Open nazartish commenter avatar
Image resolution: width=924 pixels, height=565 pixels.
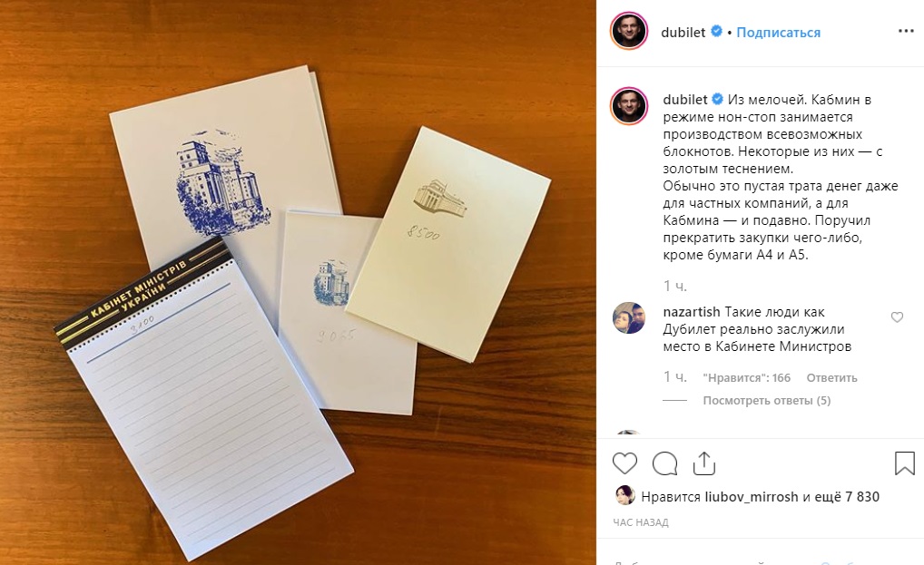[x=629, y=318]
